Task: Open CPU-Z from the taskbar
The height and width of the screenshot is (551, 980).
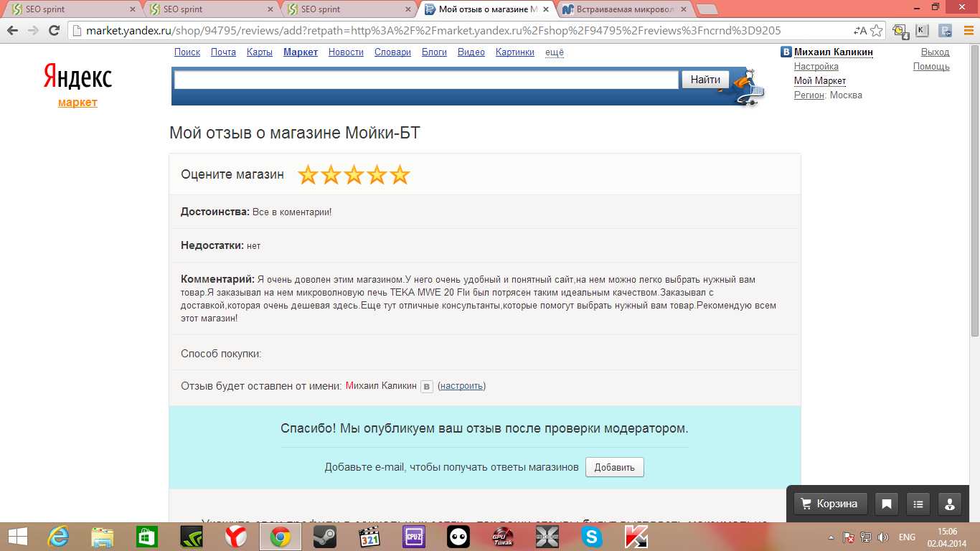Action: 414,537
